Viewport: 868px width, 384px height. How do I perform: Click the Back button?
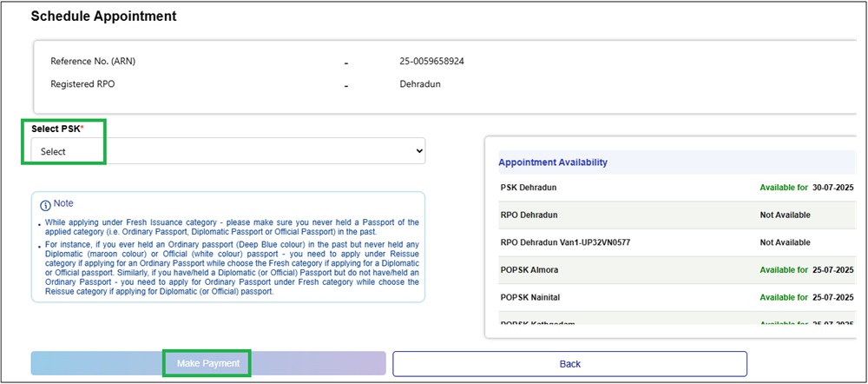pos(569,363)
